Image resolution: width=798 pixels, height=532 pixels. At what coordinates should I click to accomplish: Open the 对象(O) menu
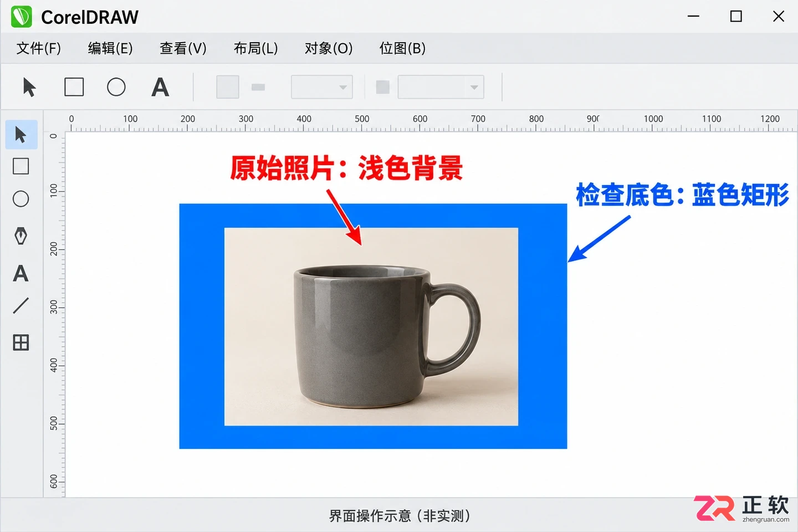pos(329,49)
